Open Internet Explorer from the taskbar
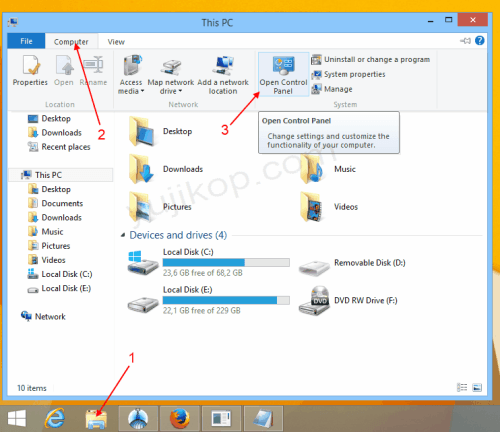This screenshot has height=432, width=500. [x=55, y=418]
